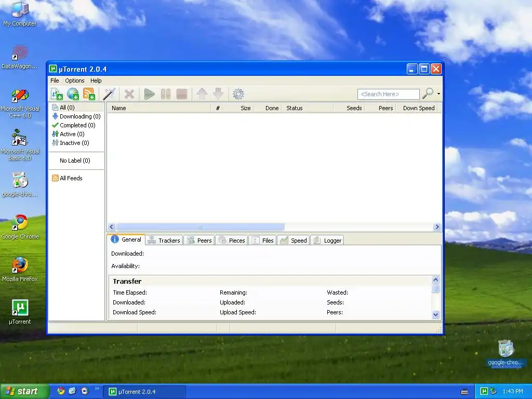Click the Stop torrent toolbar icon
The width and height of the screenshot is (532, 399).
[x=182, y=94]
